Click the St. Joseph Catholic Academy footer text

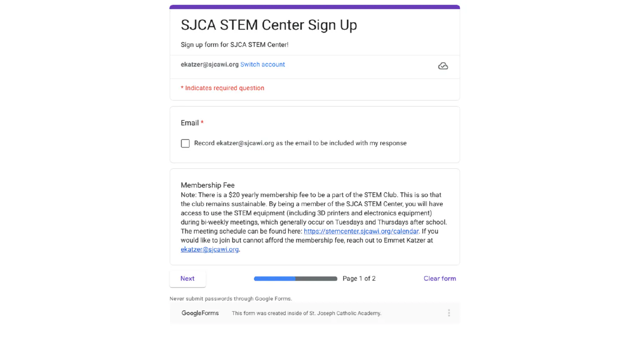pyautogui.click(x=306, y=313)
